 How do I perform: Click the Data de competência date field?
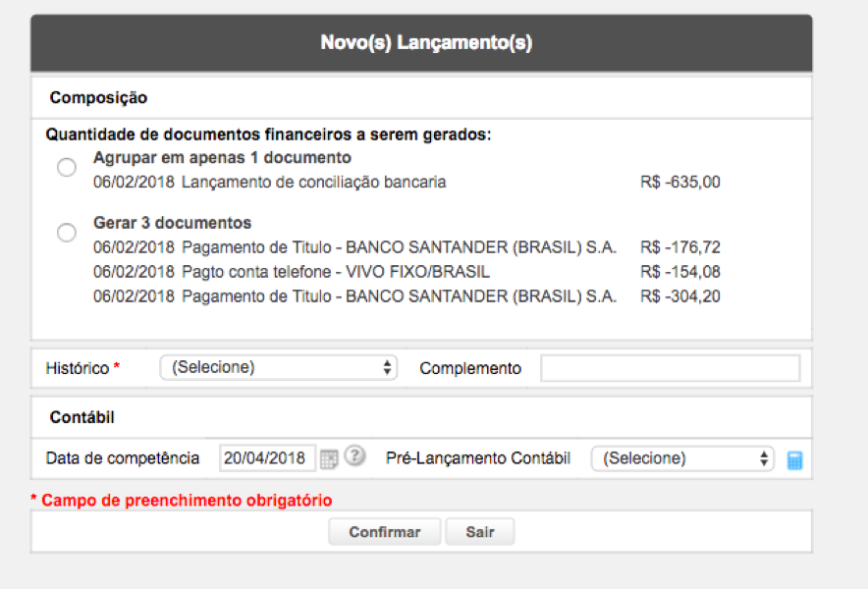[267, 458]
